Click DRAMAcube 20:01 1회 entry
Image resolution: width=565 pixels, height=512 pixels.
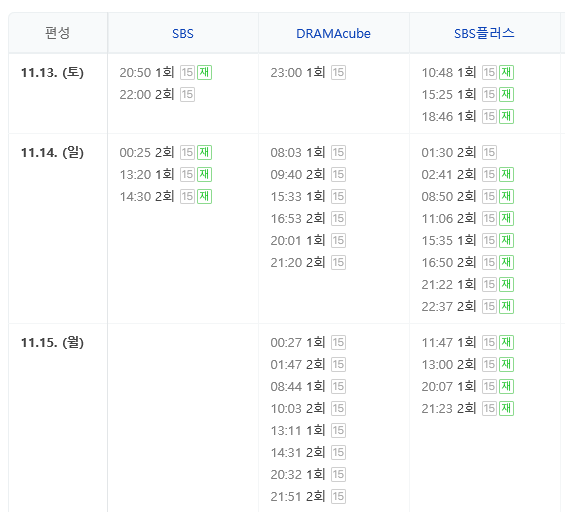click(308, 240)
